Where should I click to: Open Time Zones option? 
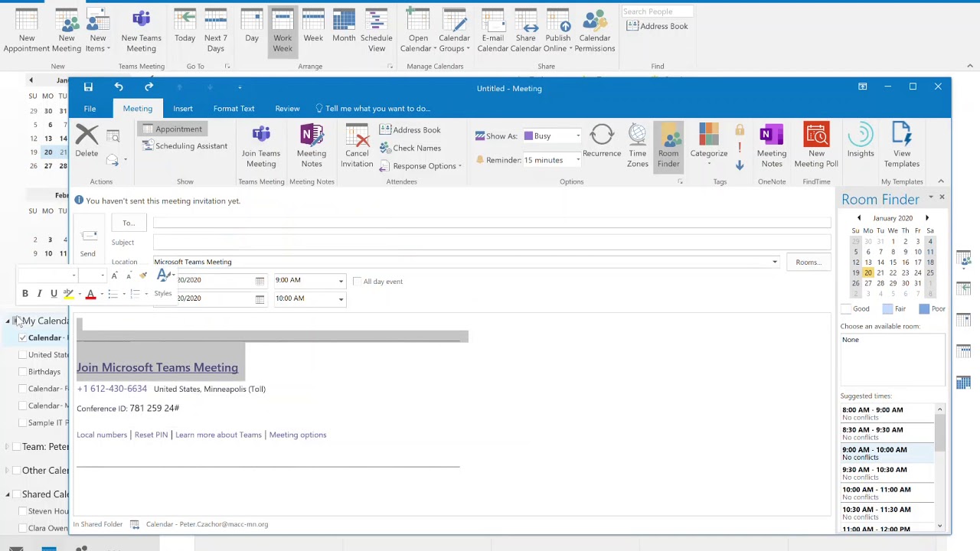coord(638,145)
